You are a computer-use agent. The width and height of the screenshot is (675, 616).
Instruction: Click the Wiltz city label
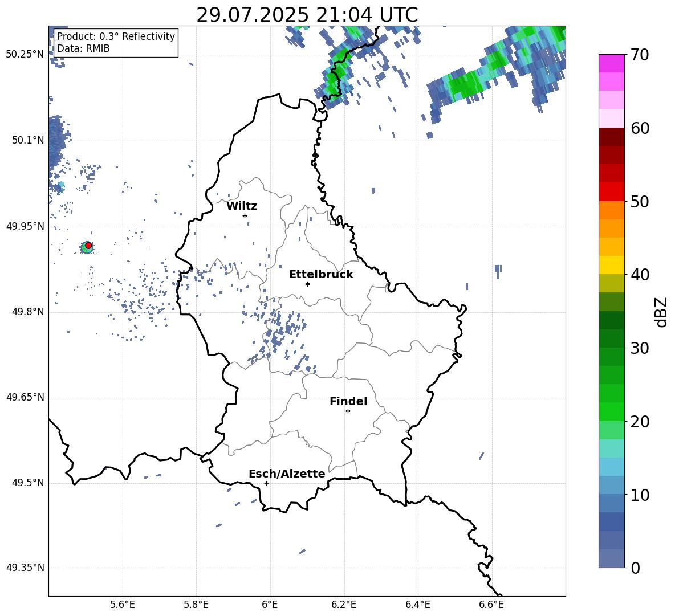click(x=242, y=206)
